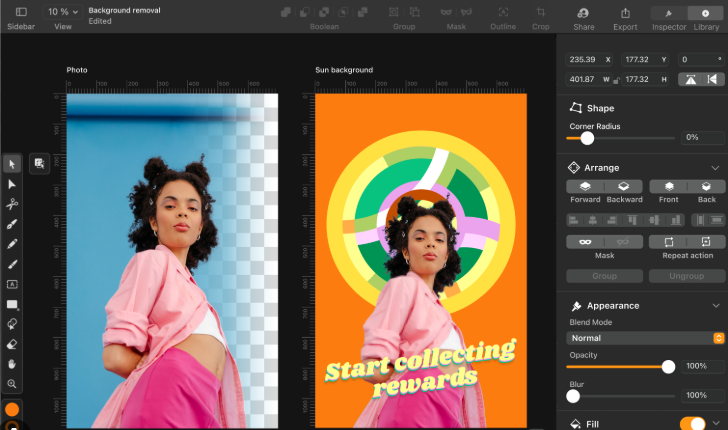This screenshot has width=728, height=430.
Task: Click the Share icon
Action: click(583, 13)
